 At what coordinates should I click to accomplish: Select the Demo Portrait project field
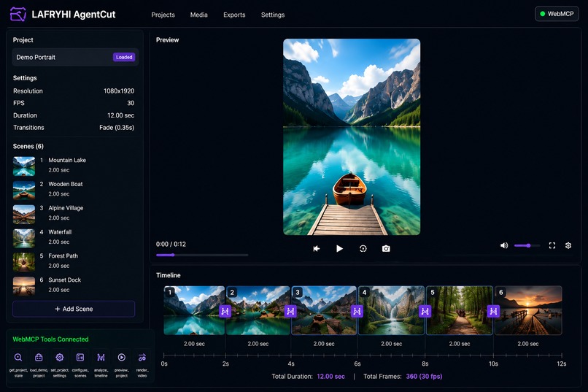click(x=75, y=57)
